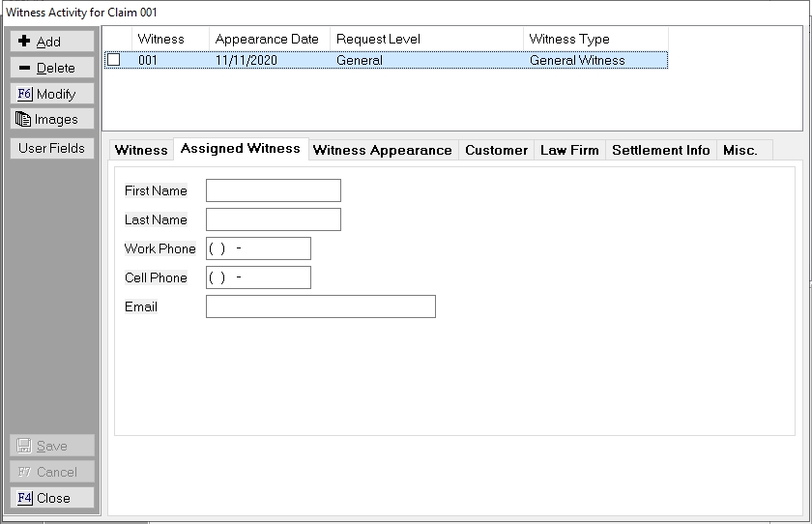Click into the First Name field
This screenshot has height=524, width=812.
click(273, 190)
